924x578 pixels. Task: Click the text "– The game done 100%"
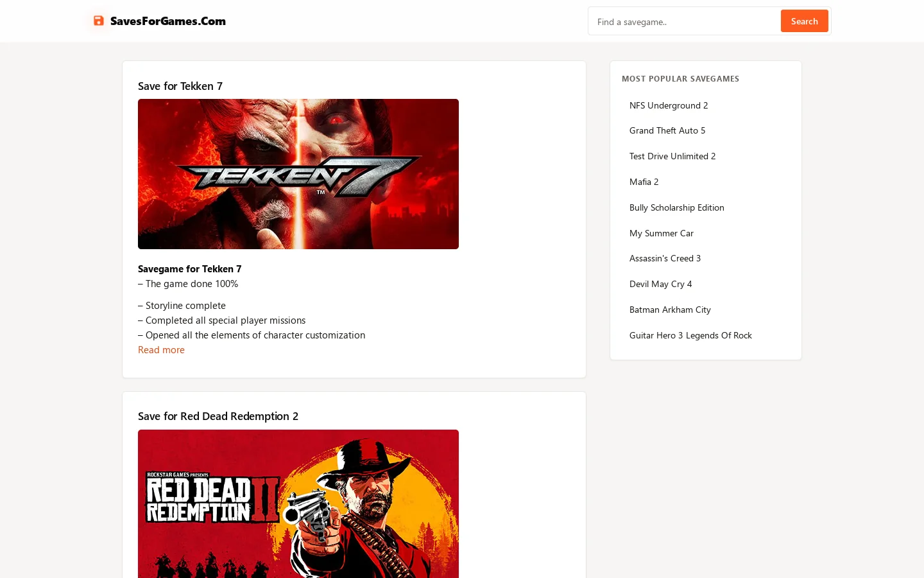point(188,284)
